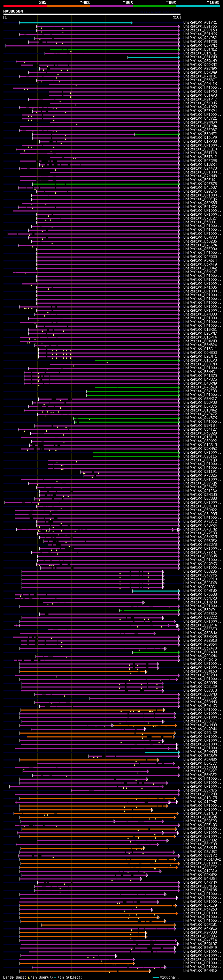Open hit UniRef100_Q8W158

[x=200, y=671]
